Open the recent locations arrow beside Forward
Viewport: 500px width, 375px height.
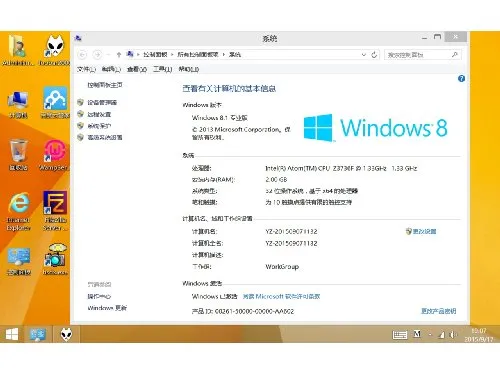point(108,55)
